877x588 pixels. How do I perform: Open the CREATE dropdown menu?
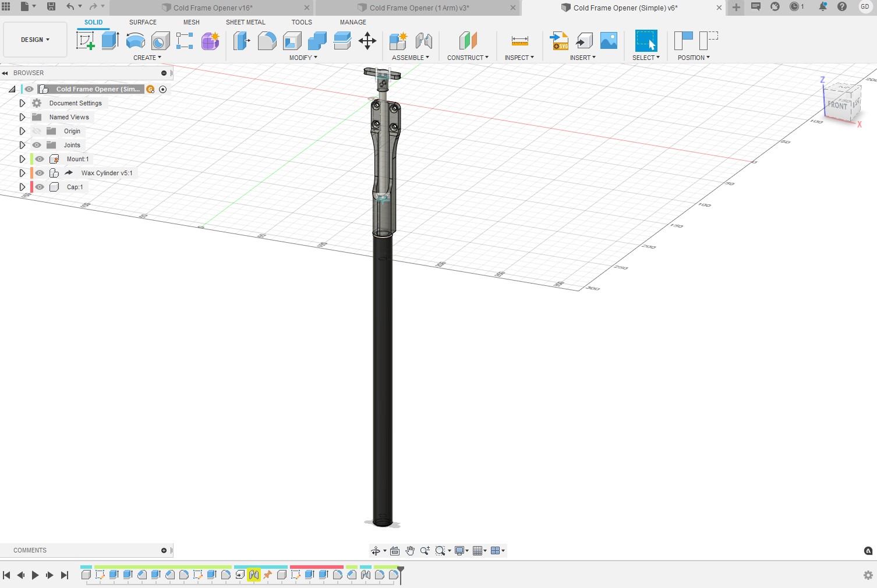click(x=147, y=58)
